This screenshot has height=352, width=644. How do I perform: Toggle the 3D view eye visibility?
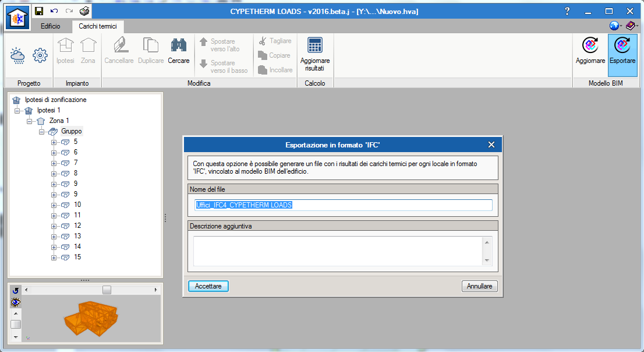click(16, 302)
